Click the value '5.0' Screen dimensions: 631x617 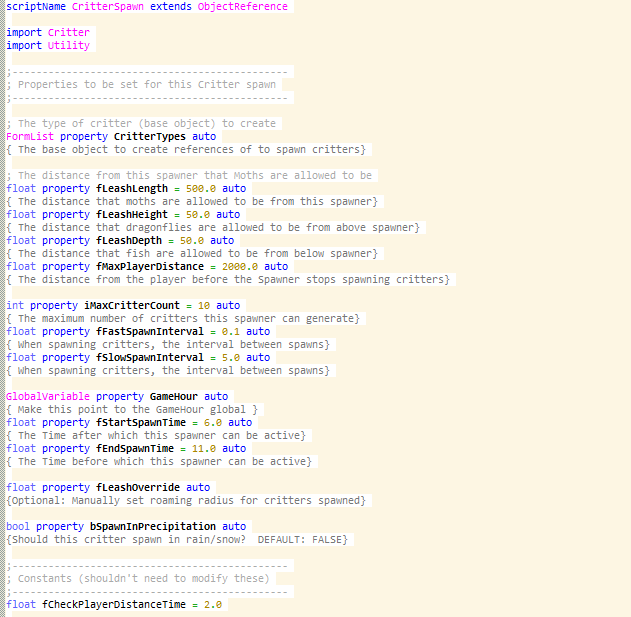[231, 357]
